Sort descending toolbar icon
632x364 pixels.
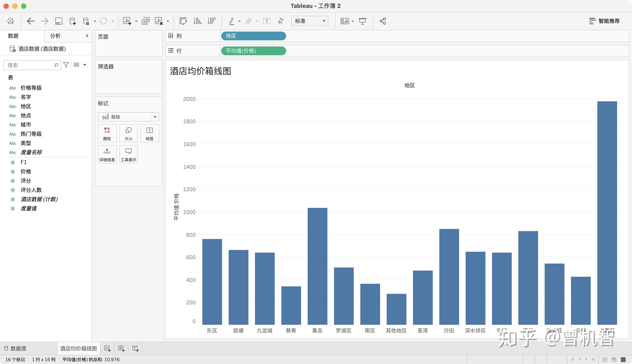pyautogui.click(x=211, y=21)
